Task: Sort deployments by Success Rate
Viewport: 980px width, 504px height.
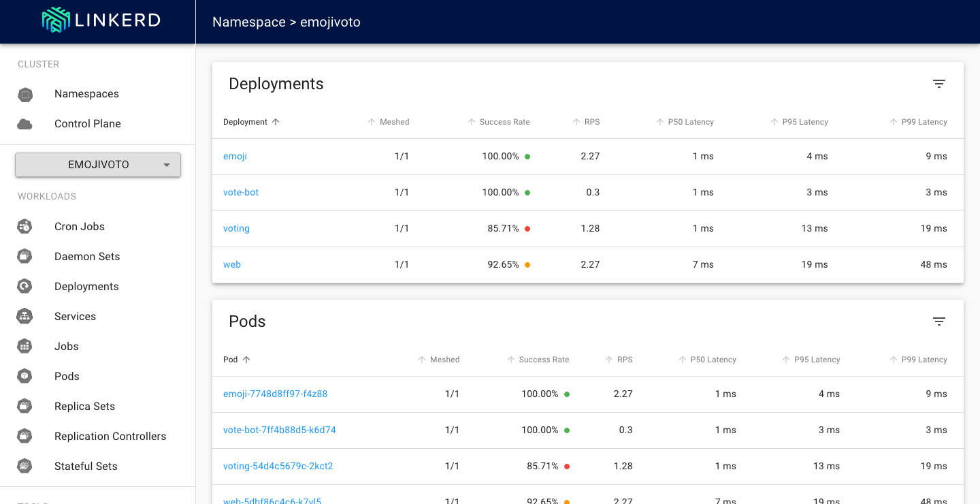Action: pyautogui.click(x=504, y=122)
